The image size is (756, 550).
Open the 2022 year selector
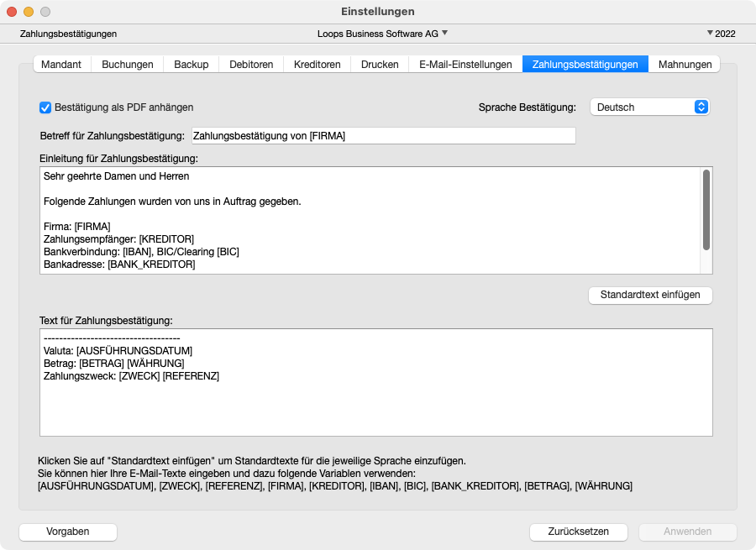[722, 34]
